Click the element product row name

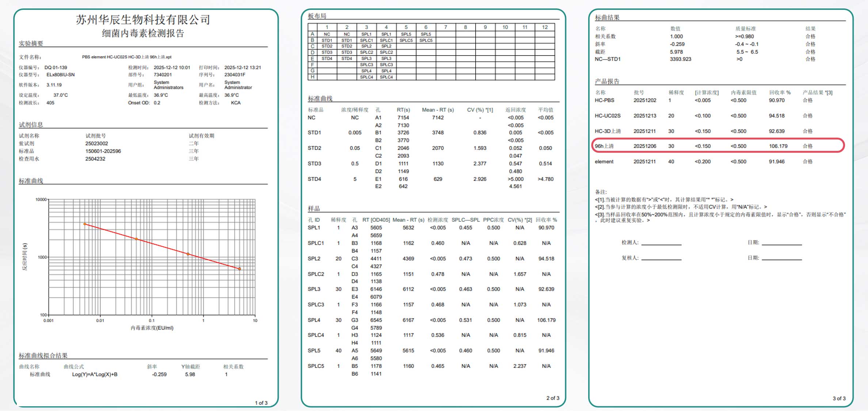click(x=604, y=161)
